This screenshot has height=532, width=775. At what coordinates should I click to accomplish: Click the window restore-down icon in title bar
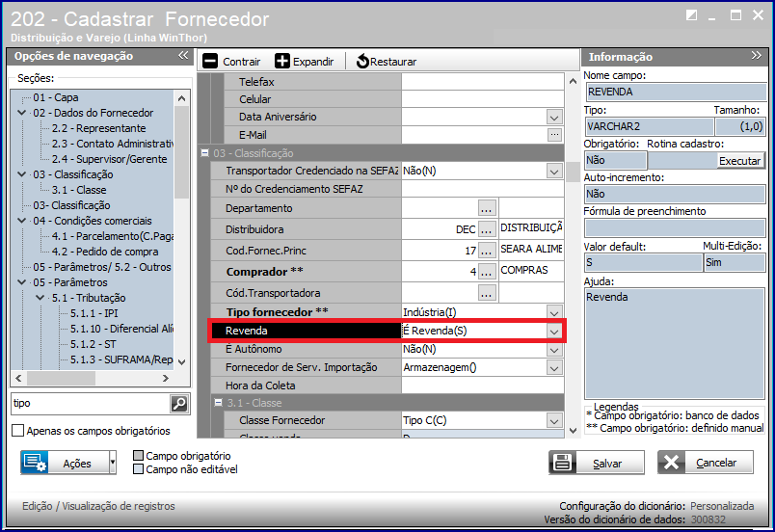pyautogui.click(x=692, y=15)
